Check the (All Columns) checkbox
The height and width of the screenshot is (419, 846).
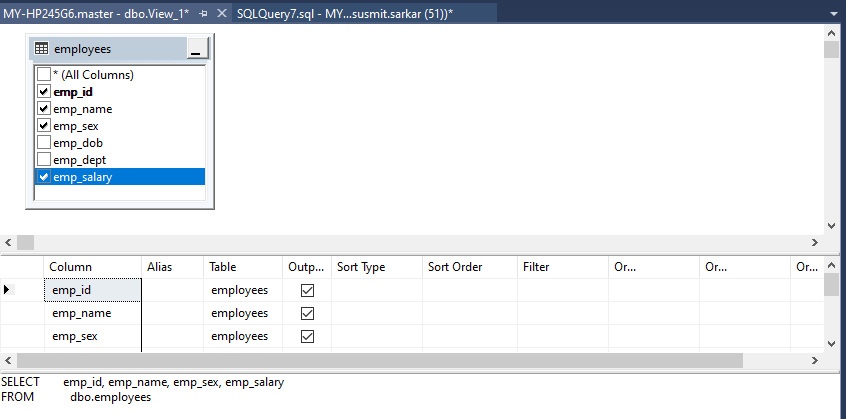43,75
